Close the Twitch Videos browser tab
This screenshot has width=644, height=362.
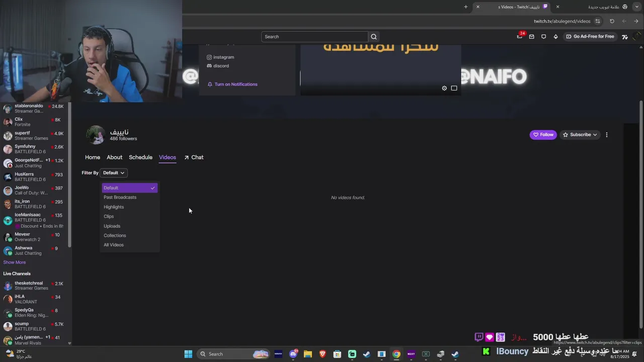[x=478, y=7]
